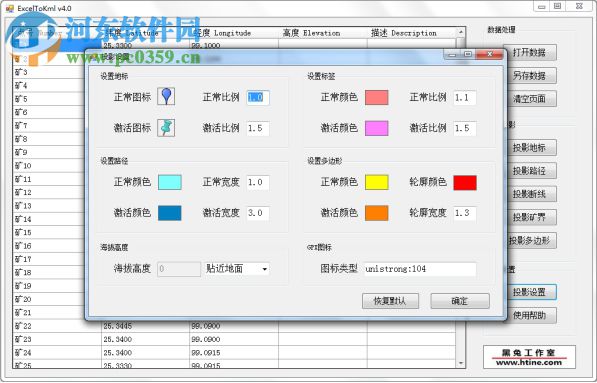This screenshot has width=597, height=383.
Task: Select row 矿5 in the table
Action: point(49,99)
